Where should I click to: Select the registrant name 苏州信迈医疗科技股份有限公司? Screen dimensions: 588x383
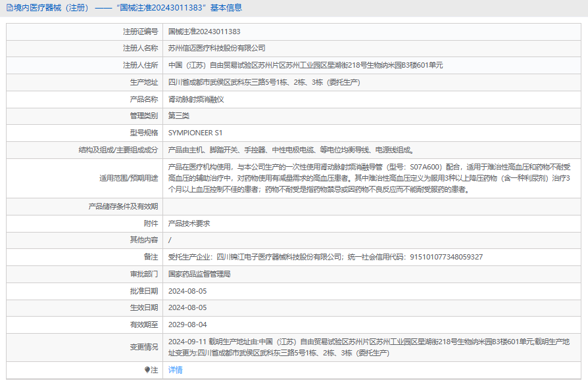click(216, 48)
